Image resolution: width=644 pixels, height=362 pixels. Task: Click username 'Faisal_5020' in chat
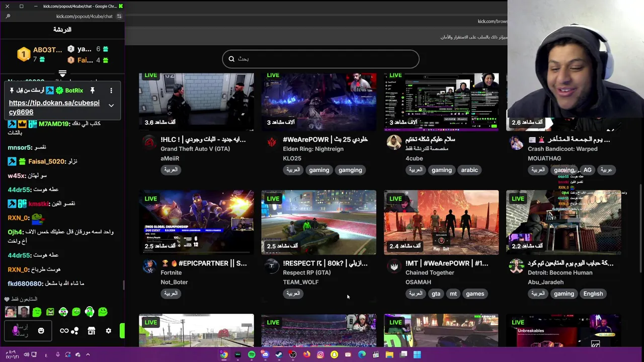[x=46, y=161]
